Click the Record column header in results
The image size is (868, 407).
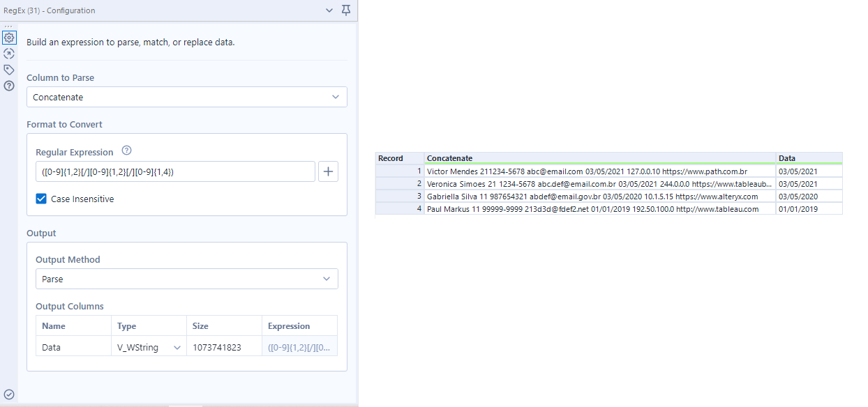[x=400, y=158]
